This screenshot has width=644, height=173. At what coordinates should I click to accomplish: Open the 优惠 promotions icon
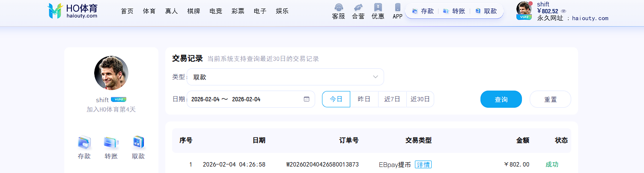pyautogui.click(x=378, y=8)
